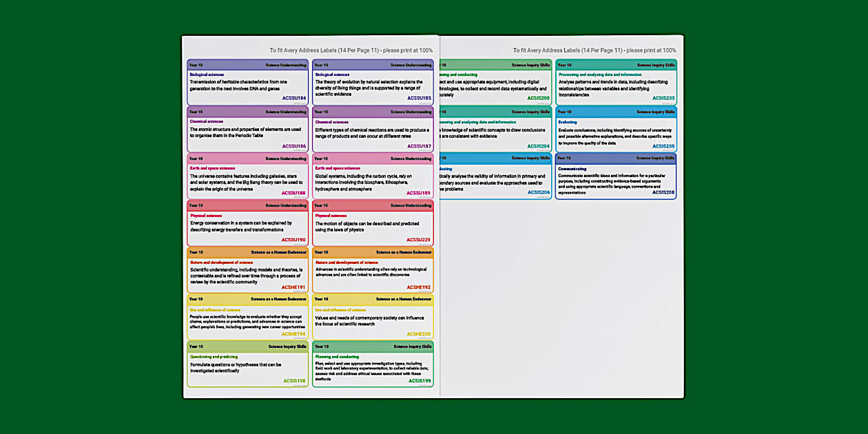Click the ACSHE192 code text
The height and width of the screenshot is (434, 868).
coord(419,287)
